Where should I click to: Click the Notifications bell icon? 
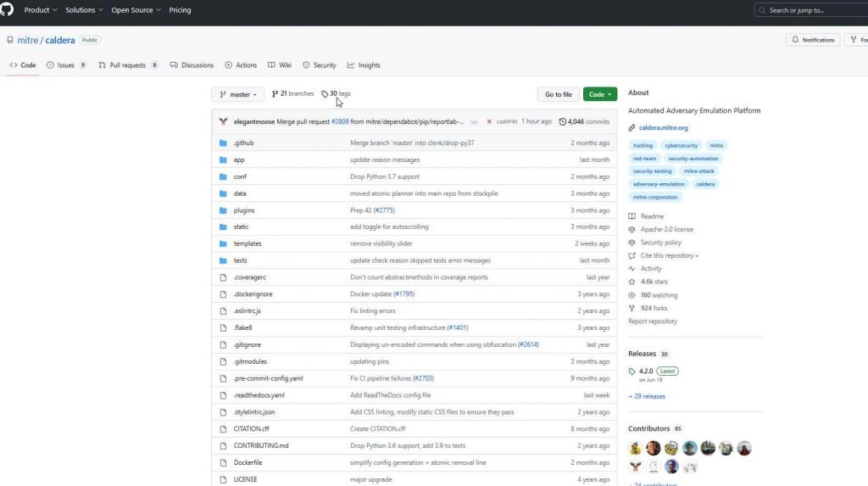point(795,40)
